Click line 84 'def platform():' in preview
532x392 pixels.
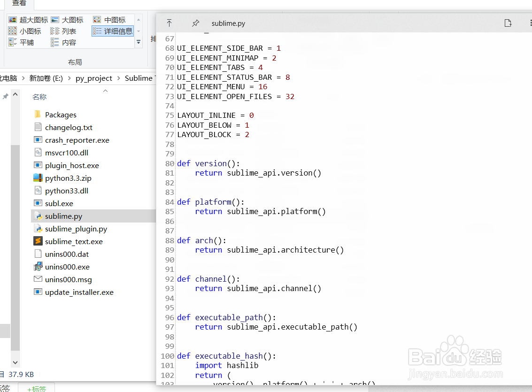click(211, 202)
